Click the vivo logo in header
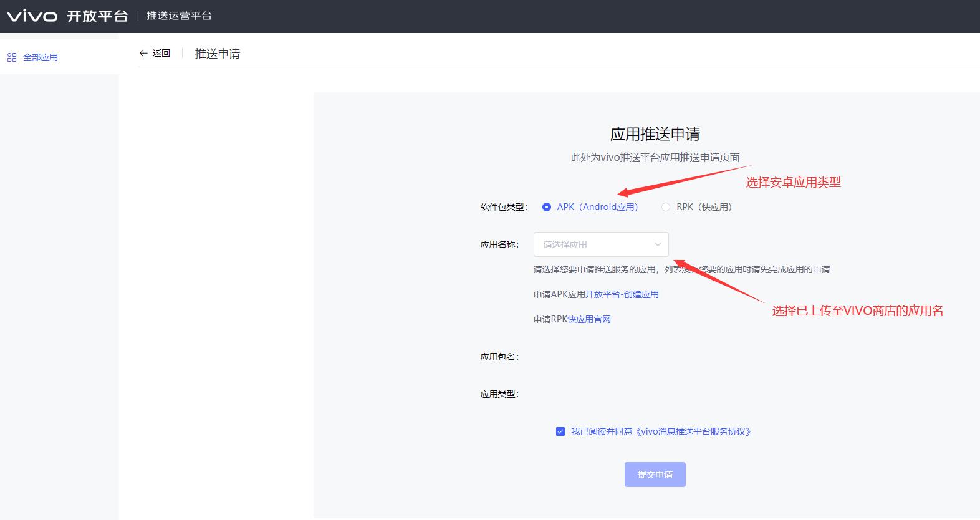Image resolution: width=980 pixels, height=520 pixels. pos(32,16)
